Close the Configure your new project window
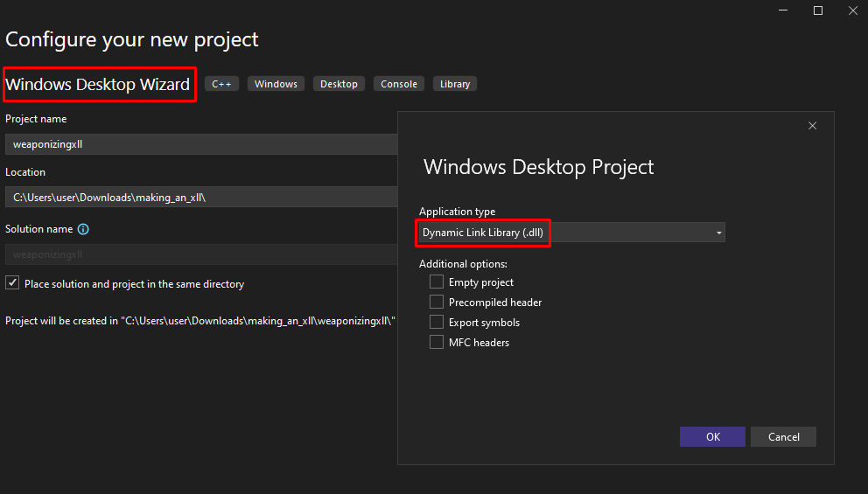868x494 pixels. (x=853, y=10)
